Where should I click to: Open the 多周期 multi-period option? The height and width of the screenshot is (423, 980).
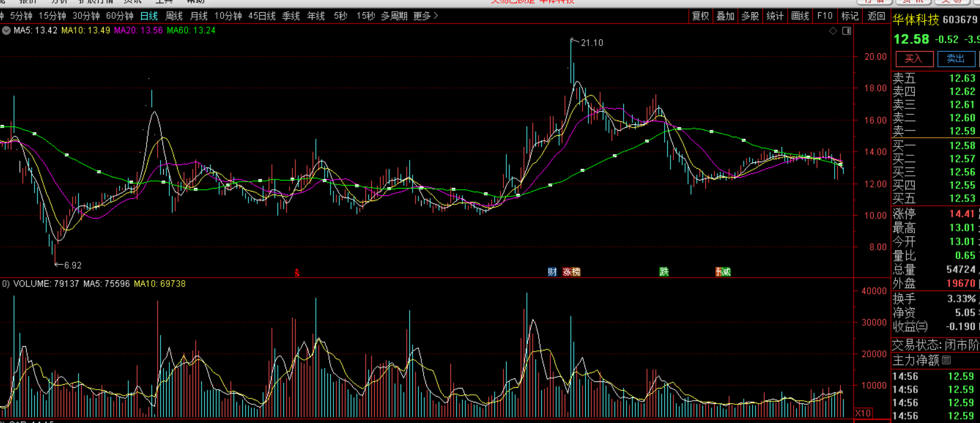[x=394, y=16]
